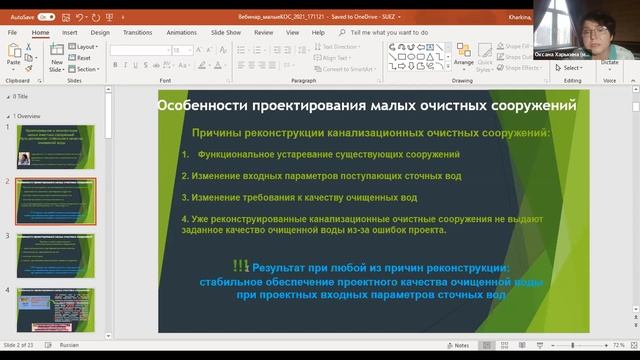The width and height of the screenshot is (640, 360).
Task: Collapse the '0 Title' section
Action: coord(8,97)
